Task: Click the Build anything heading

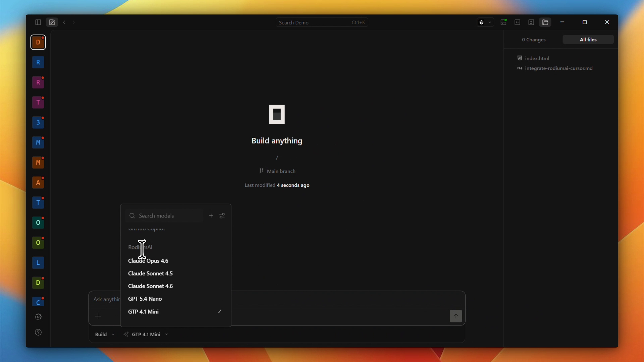Action: (x=277, y=141)
